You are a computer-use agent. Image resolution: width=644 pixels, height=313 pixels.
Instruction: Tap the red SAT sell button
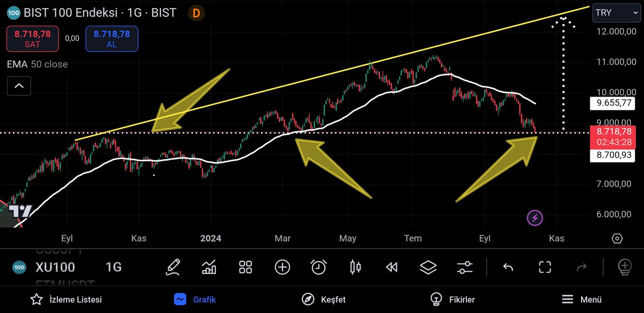pyautogui.click(x=32, y=39)
